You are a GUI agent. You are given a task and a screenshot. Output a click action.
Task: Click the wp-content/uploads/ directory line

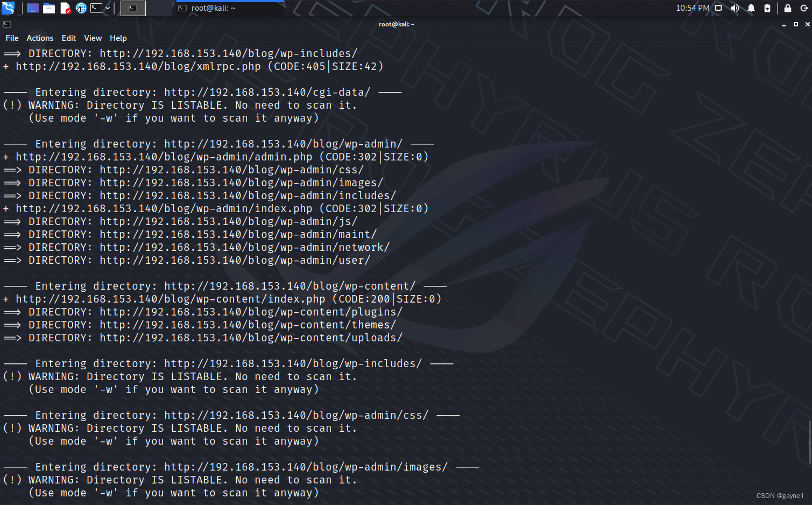(x=203, y=338)
